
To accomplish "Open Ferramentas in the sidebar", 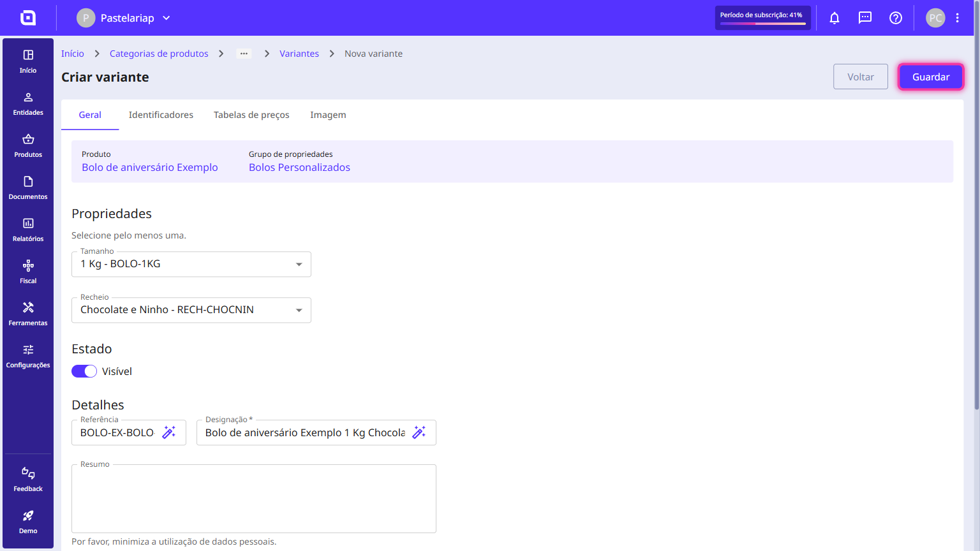I will tap(28, 314).
